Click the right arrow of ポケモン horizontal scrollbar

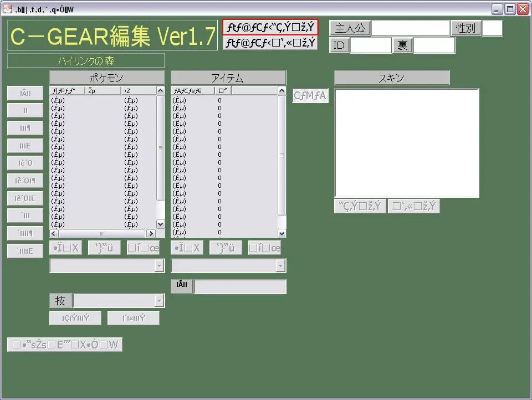[x=151, y=233]
